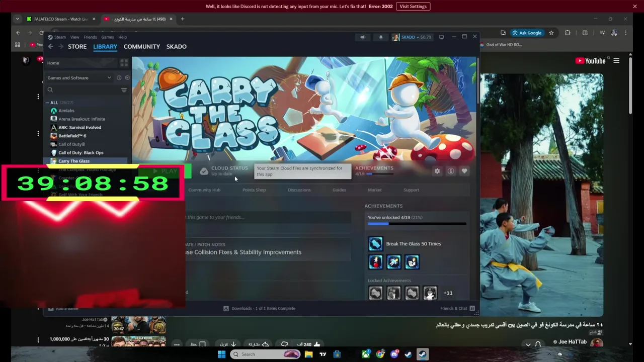The image size is (644, 362).
Task: Dismiss Discord mic error banner
Action: [635, 7]
